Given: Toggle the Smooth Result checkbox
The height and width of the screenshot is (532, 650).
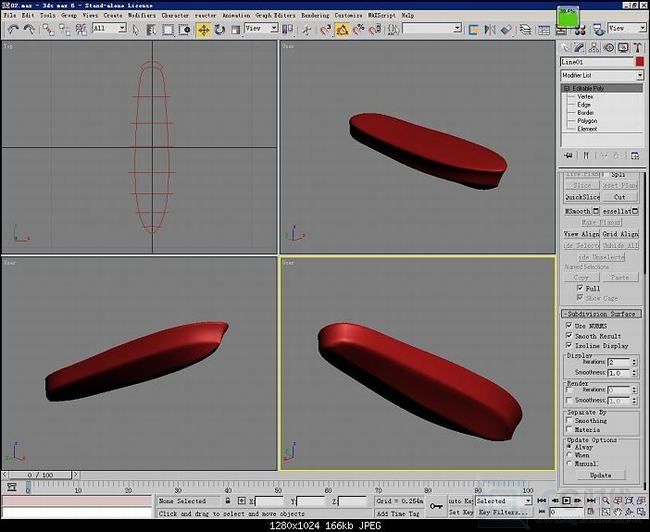Looking at the screenshot, I should tap(569, 335).
